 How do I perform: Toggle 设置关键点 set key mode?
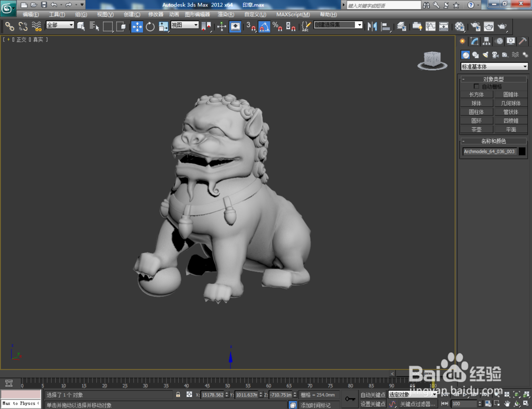click(373, 404)
